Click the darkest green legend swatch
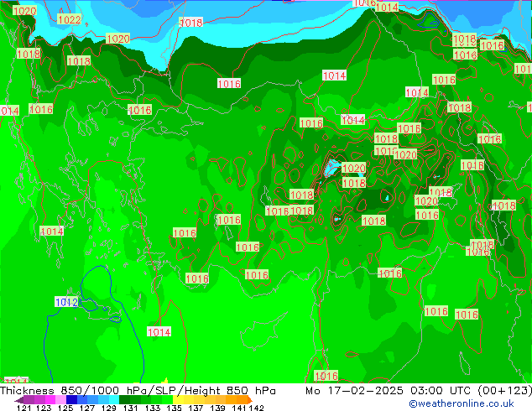The width and height of the screenshot is (532, 411). 124,400
